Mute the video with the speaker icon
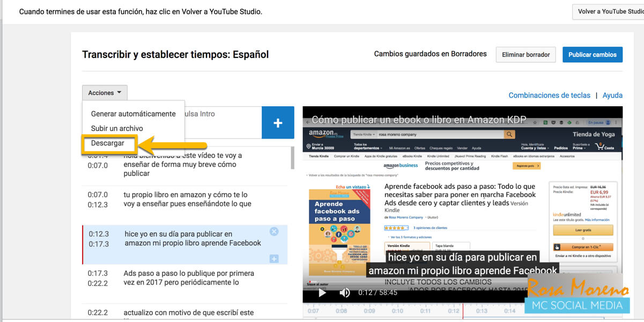Screen dimensions: 644x322 pos(345,292)
